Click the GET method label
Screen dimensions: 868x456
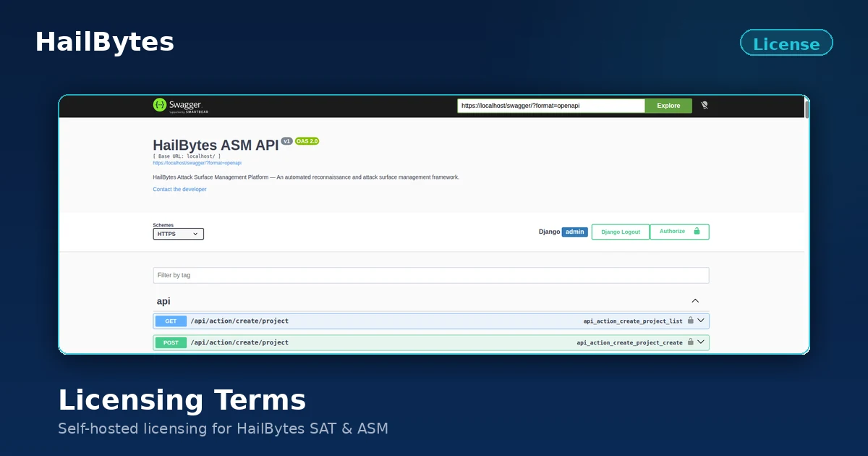coord(171,321)
